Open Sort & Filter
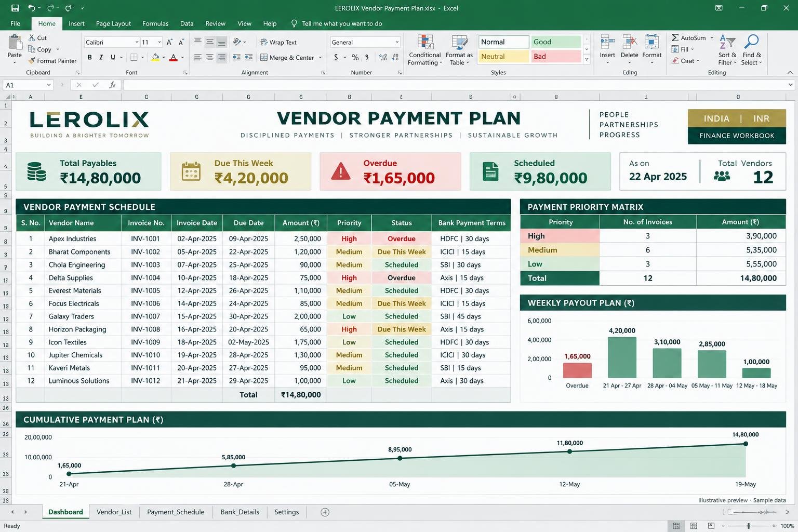 tap(727, 50)
